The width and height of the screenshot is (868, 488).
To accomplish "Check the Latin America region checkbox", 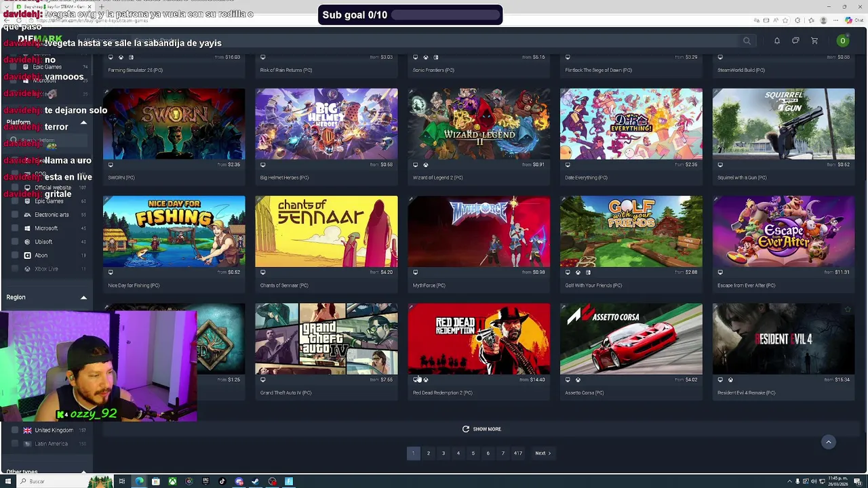I will coord(16,444).
